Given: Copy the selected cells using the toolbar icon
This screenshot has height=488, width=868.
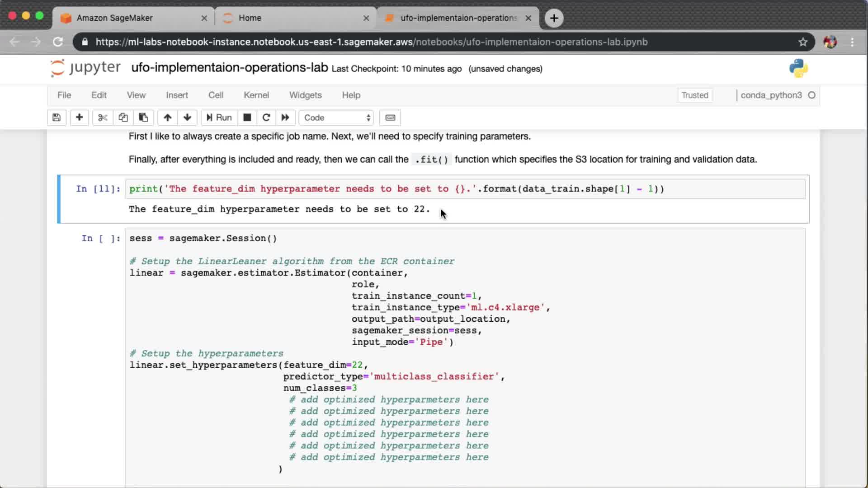Looking at the screenshot, I should 123,117.
